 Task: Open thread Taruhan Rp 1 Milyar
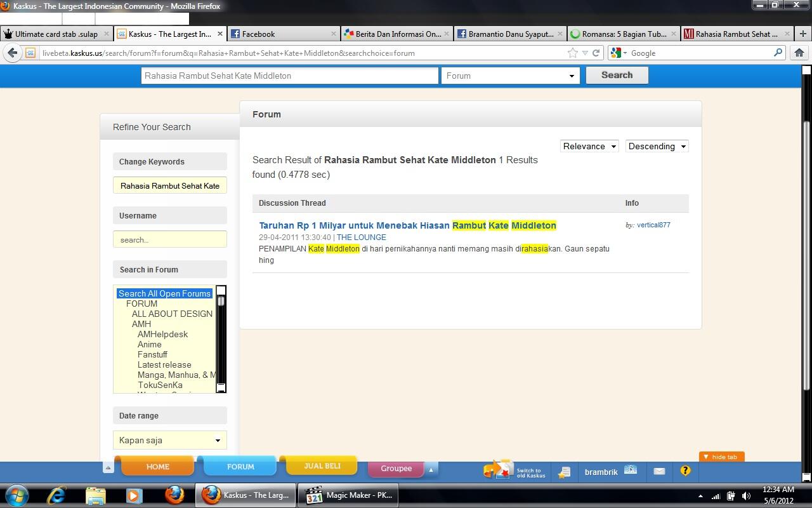407,225
